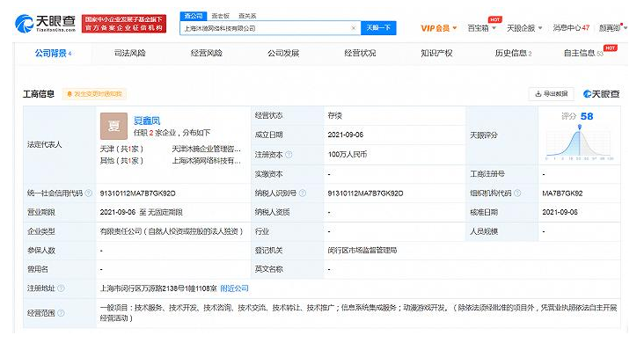Open the VIP会员 dropdown

439,28
